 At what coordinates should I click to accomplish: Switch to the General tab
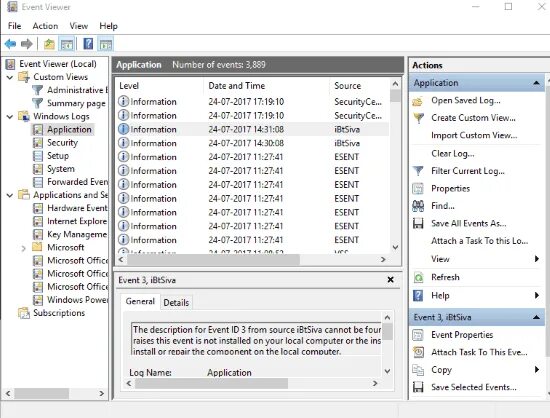pyautogui.click(x=140, y=302)
